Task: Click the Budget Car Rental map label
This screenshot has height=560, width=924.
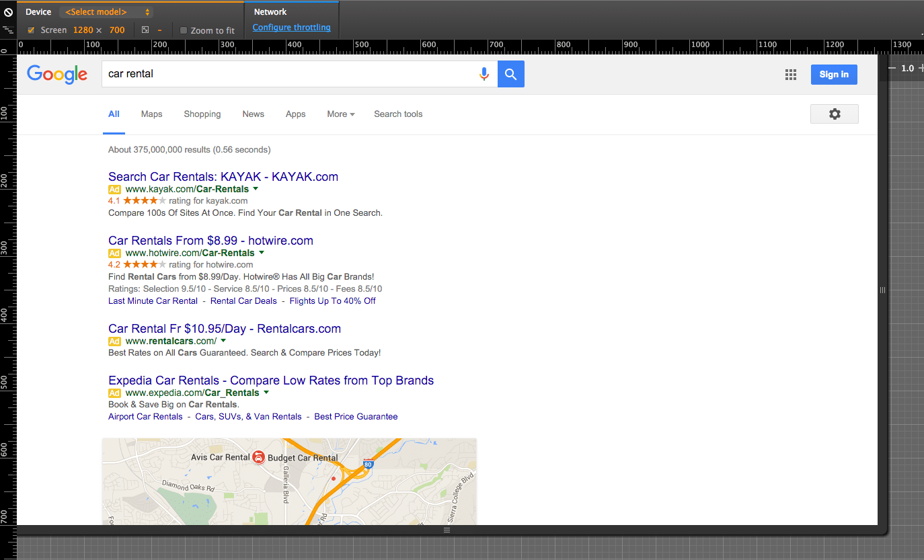Action: [303, 458]
